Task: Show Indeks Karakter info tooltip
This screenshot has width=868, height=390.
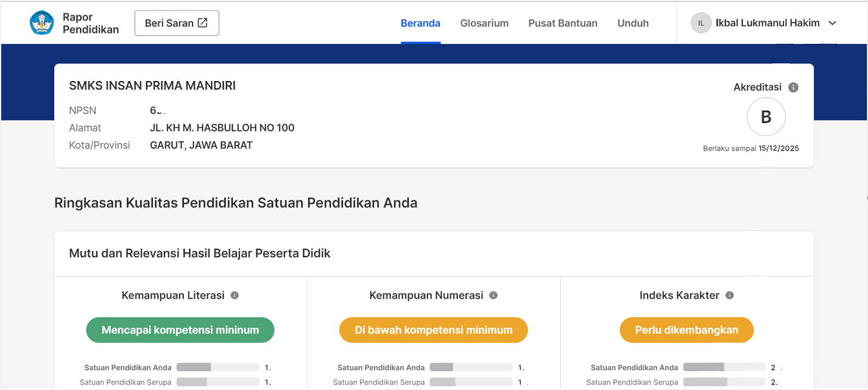Action: click(730, 296)
